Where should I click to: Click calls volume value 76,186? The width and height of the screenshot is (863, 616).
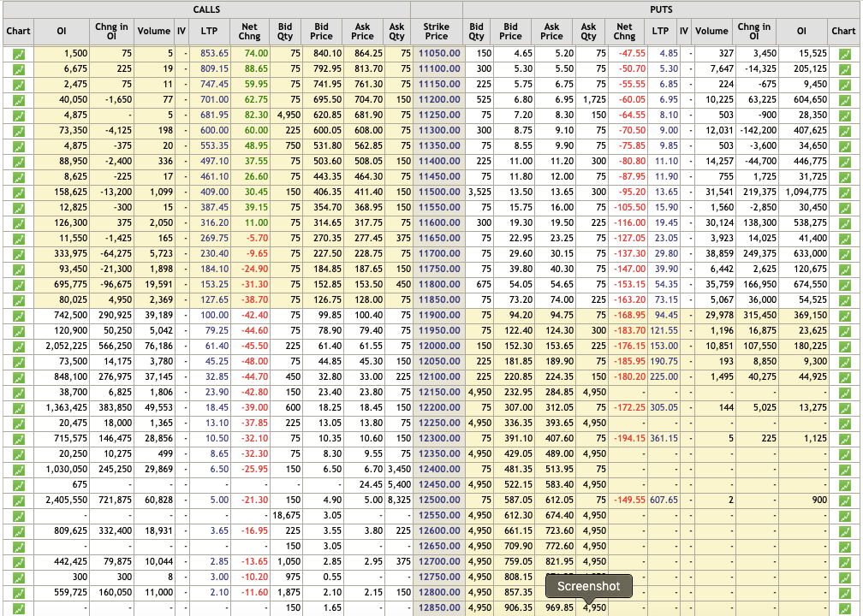point(159,346)
